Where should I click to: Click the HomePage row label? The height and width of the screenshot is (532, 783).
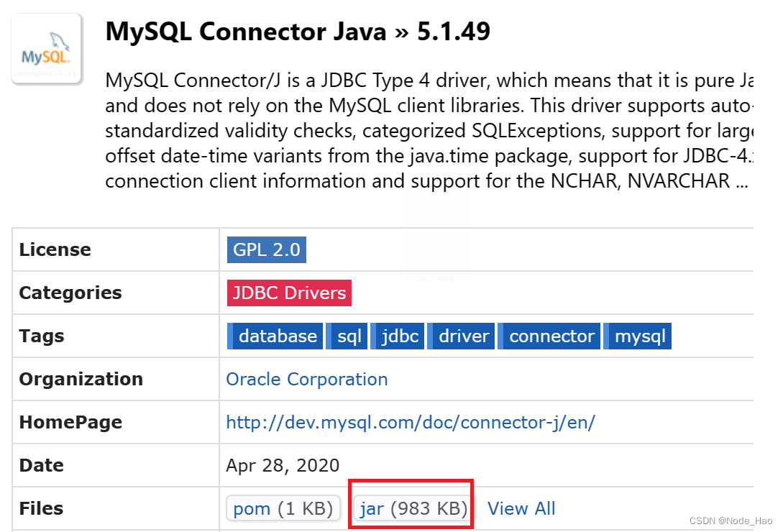pyautogui.click(x=70, y=422)
